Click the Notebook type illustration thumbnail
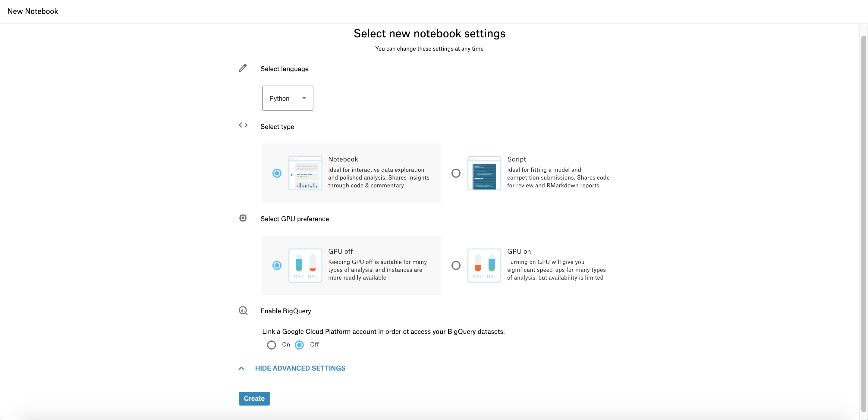The image size is (868, 420). [x=305, y=173]
